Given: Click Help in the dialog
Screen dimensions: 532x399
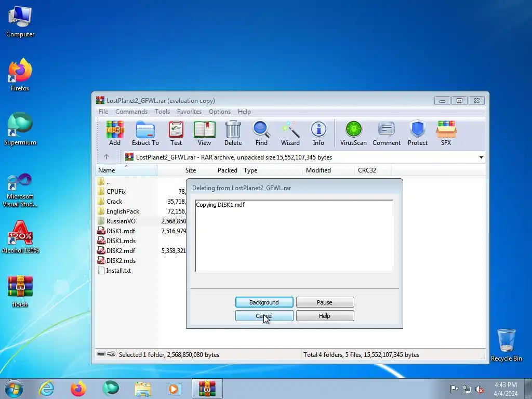Looking at the screenshot, I should point(325,315).
